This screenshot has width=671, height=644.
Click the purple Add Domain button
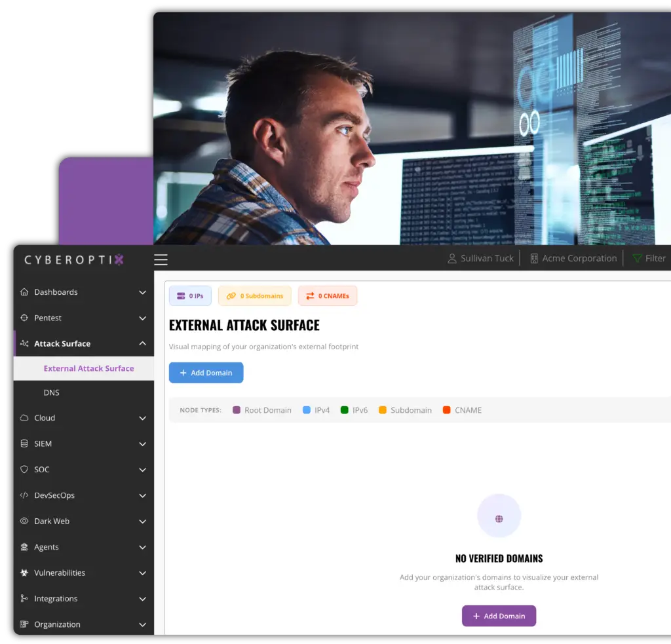click(x=499, y=616)
